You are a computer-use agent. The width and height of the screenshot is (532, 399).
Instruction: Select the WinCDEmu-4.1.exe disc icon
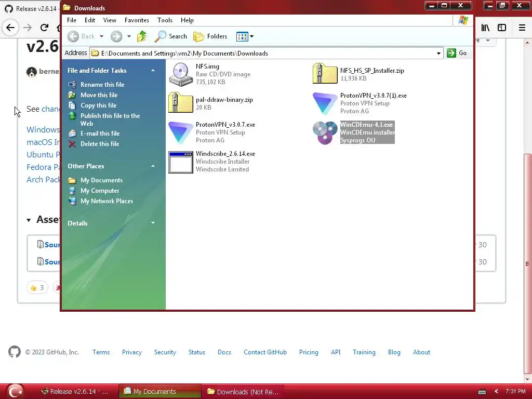pos(325,132)
